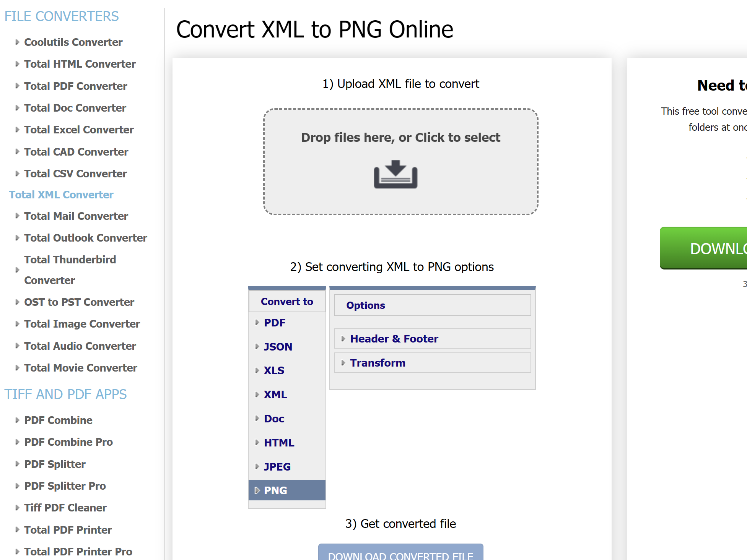Click the arrow bullet beside Tiff PDF Cleaner
Screen dimensions: 747x560
[x=17, y=508]
